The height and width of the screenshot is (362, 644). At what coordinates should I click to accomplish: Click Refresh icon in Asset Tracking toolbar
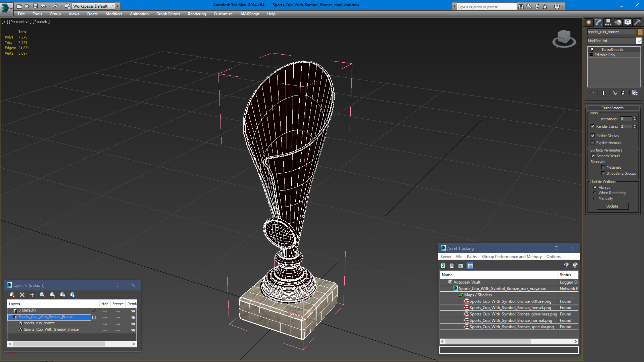[443, 266]
